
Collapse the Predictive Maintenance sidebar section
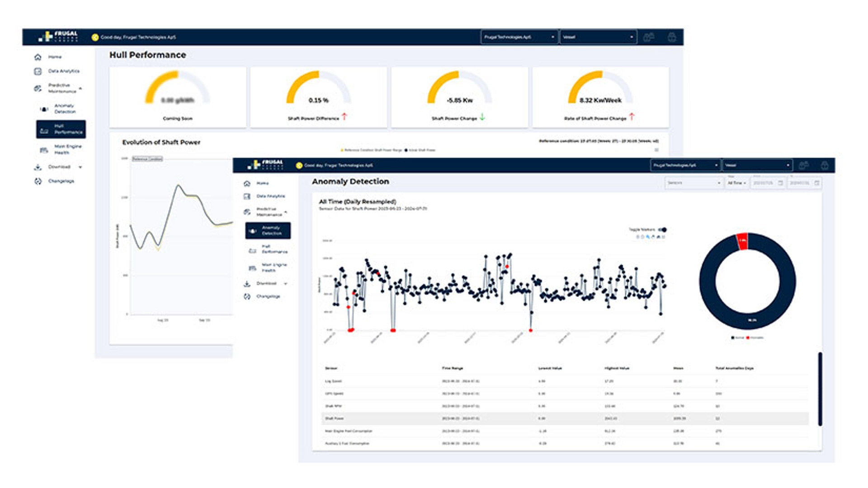(285, 212)
